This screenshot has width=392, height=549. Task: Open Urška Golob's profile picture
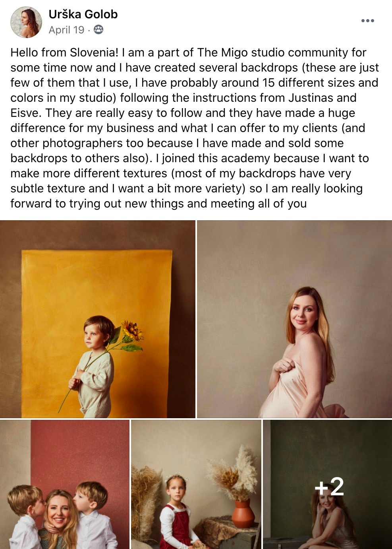[26, 22]
